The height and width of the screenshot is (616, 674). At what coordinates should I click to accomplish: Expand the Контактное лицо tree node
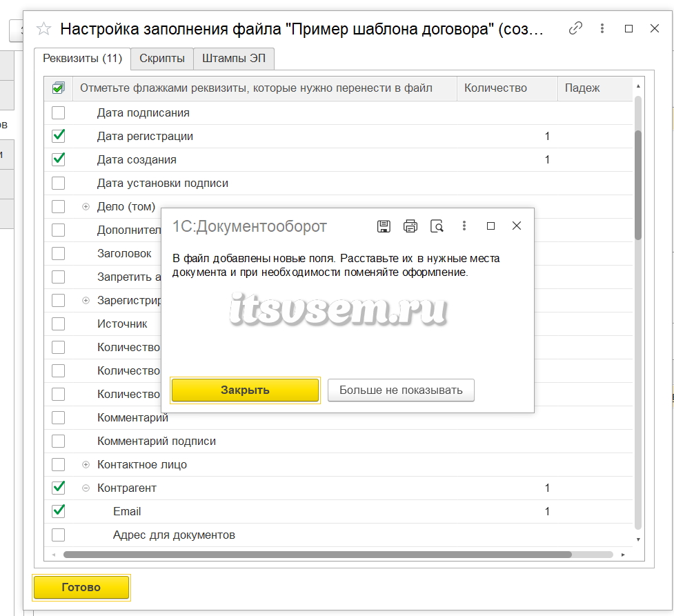pyautogui.click(x=86, y=465)
